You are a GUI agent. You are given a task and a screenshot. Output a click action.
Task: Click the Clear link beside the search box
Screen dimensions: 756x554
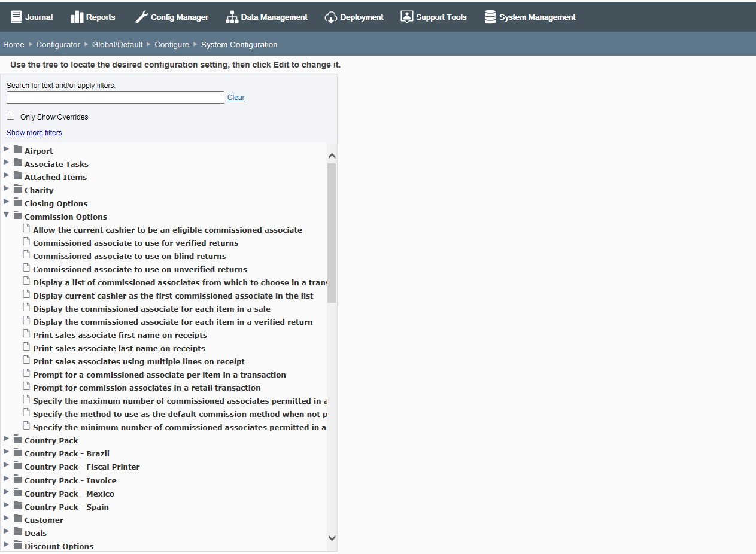(236, 97)
